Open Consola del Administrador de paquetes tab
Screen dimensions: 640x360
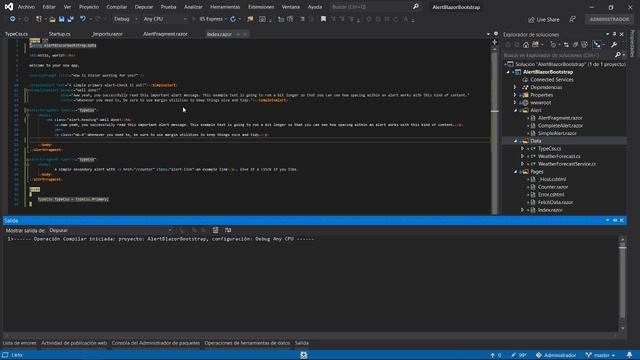[156, 343]
